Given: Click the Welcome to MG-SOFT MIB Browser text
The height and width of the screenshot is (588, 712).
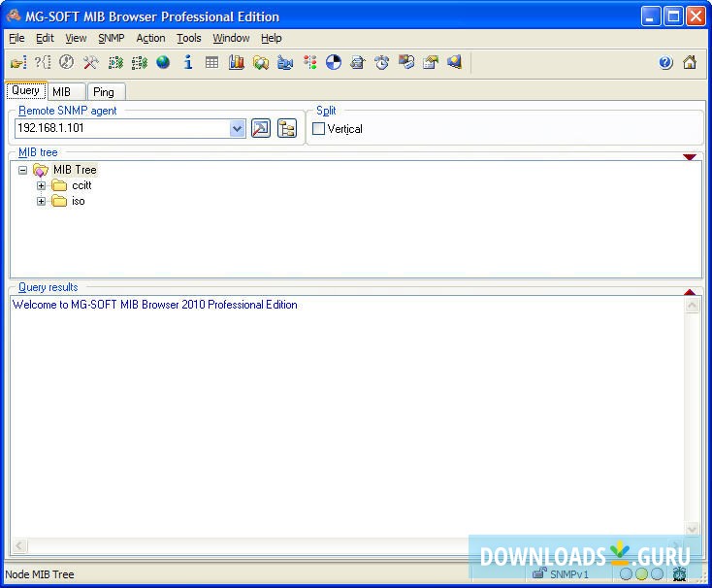Looking at the screenshot, I should [x=155, y=305].
